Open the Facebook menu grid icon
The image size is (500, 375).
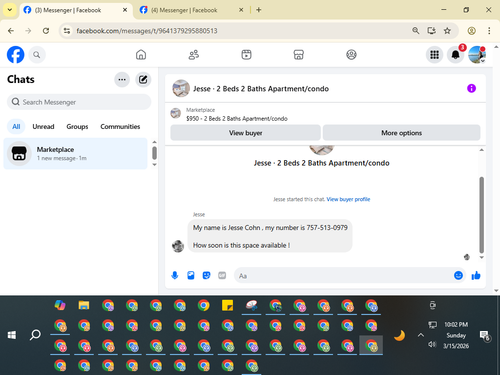pyautogui.click(x=434, y=55)
